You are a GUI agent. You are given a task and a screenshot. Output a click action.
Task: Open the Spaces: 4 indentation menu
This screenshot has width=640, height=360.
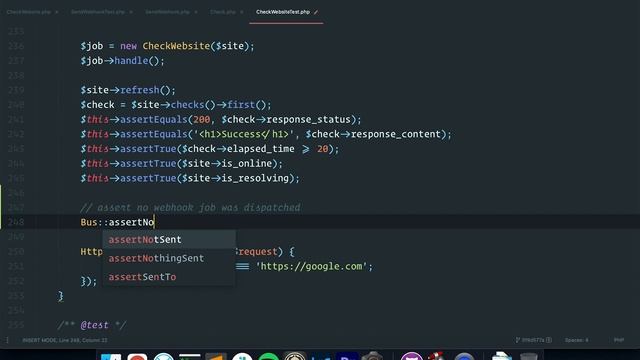(x=576, y=340)
